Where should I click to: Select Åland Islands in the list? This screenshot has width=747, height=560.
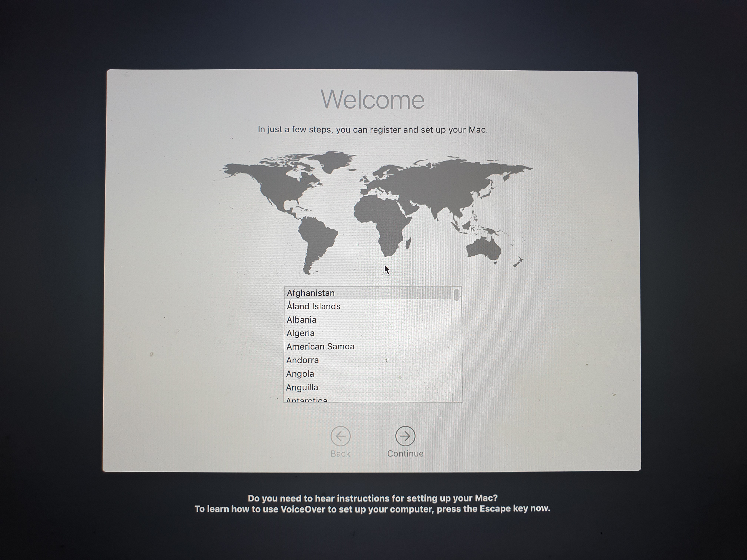click(368, 306)
